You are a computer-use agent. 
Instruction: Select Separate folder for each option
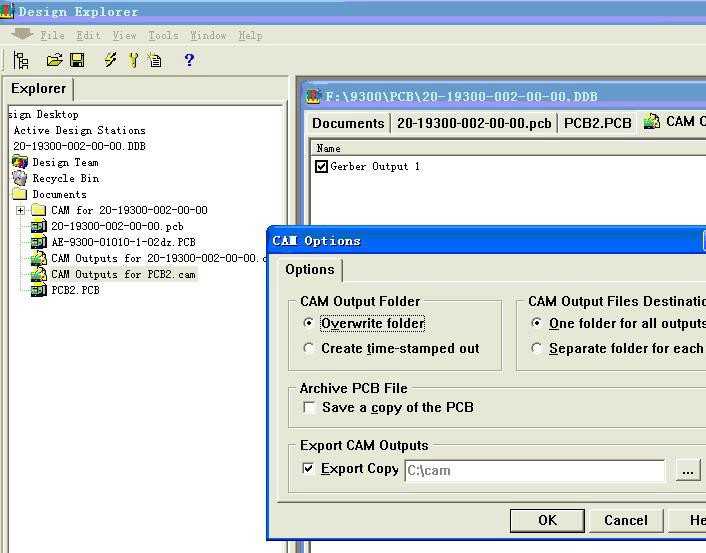click(x=536, y=348)
